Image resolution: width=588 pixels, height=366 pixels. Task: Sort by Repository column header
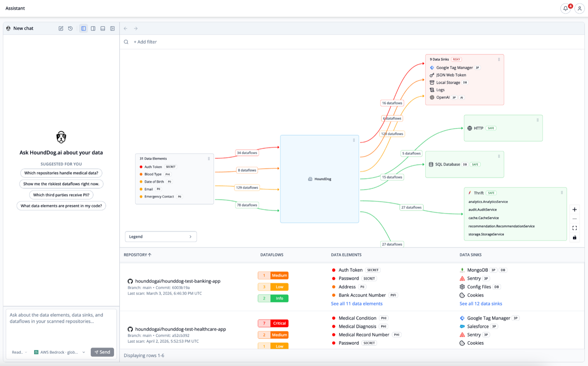138,255
